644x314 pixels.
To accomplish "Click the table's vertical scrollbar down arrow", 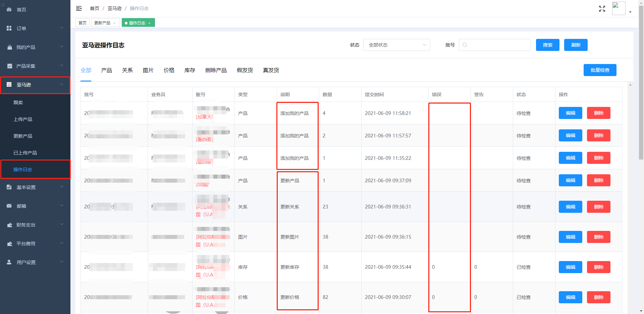I will click(x=631, y=311).
